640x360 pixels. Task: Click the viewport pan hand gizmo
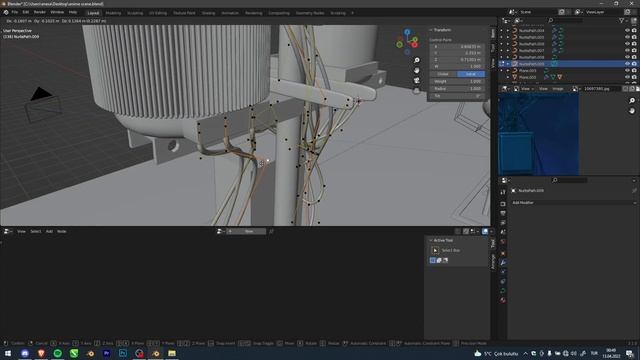[x=417, y=71]
